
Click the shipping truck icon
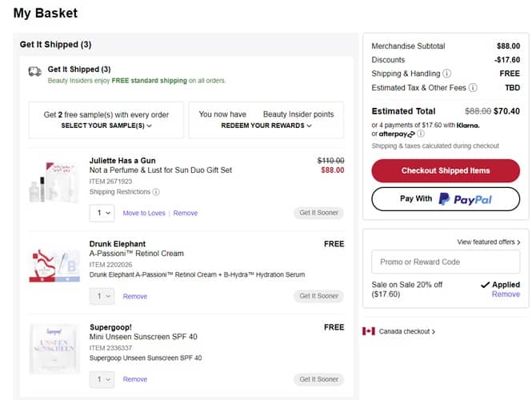(34, 71)
